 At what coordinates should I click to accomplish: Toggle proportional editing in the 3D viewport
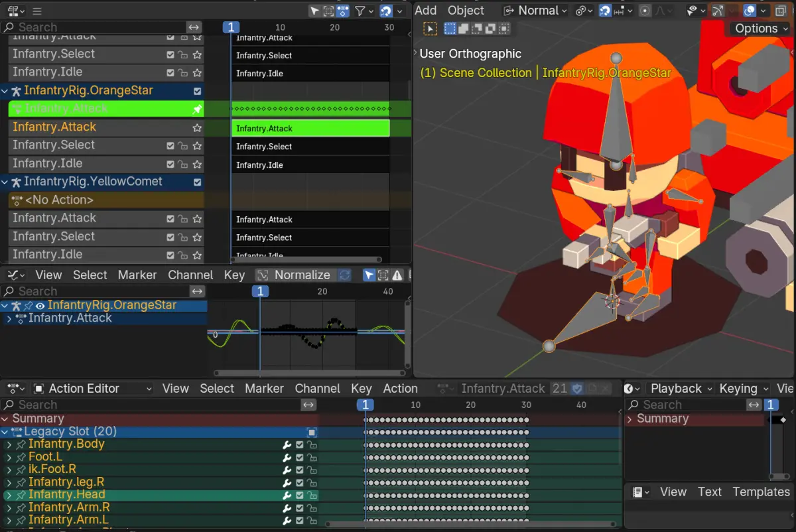[645, 11]
